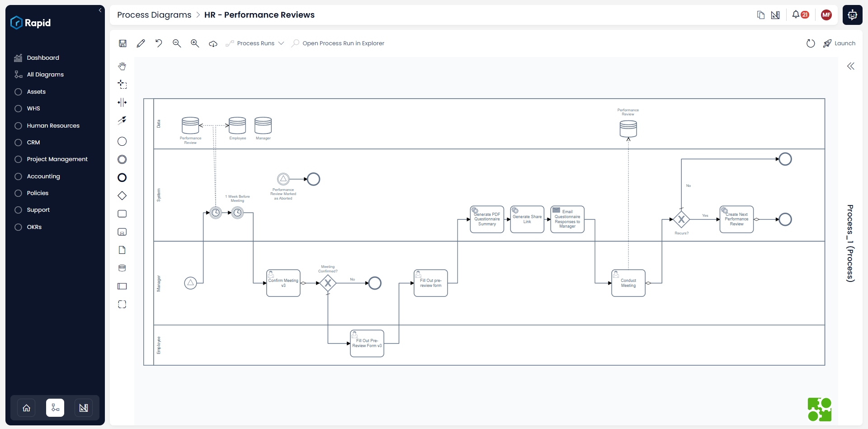This screenshot has width=868, height=429.
Task: Add a start event from the palette
Action: [122, 142]
